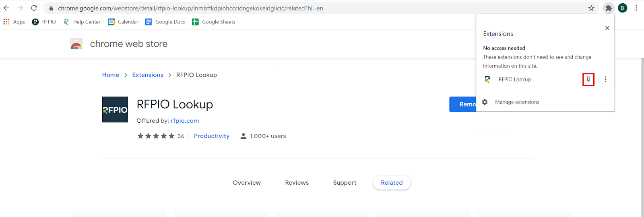The height and width of the screenshot is (217, 644).
Task: Click the page vertical scrollbar
Action: [x=642, y=137]
